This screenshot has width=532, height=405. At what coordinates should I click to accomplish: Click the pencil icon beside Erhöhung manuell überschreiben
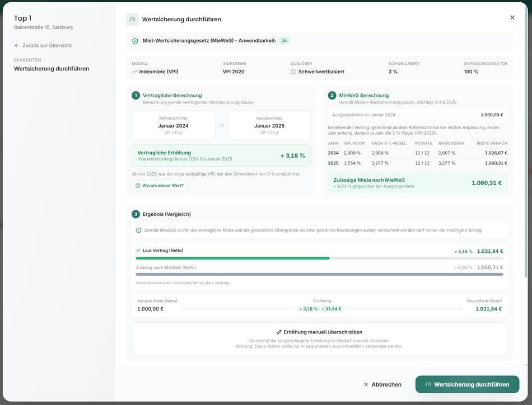click(x=279, y=332)
